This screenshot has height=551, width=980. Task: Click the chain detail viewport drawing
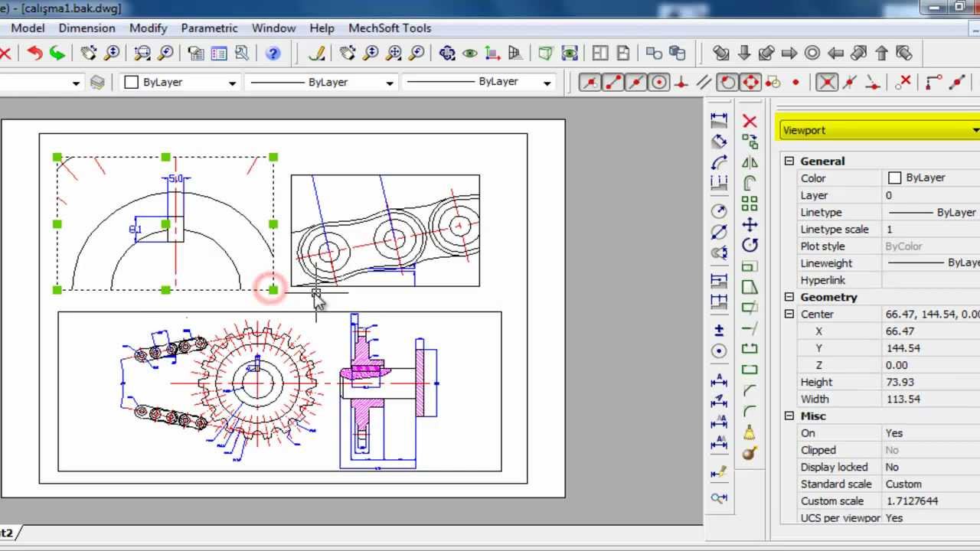coord(385,230)
